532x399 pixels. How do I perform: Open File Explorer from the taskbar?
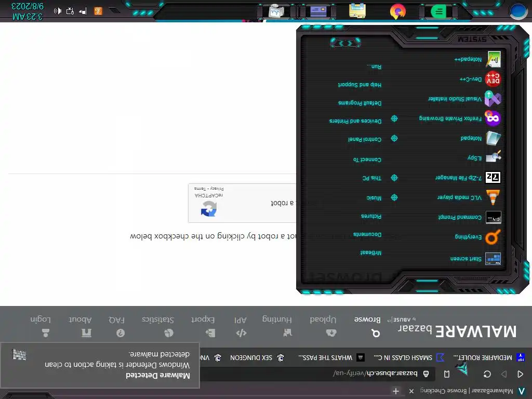tap(357, 10)
